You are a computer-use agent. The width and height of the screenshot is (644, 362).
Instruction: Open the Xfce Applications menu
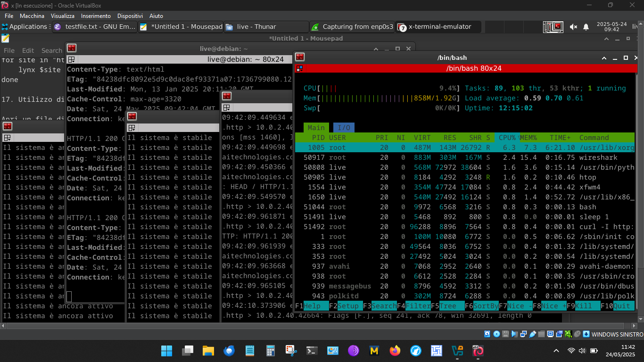coord(25,27)
